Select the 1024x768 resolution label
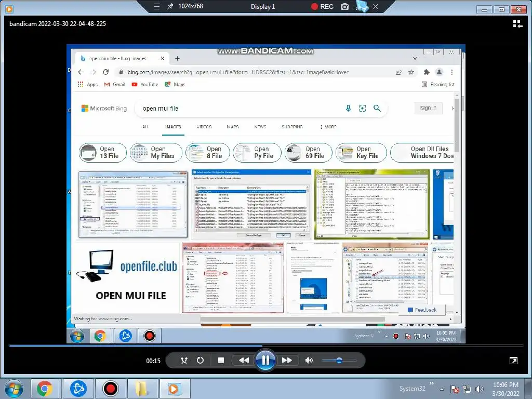Image resolution: width=532 pixels, height=399 pixels. pos(191,6)
